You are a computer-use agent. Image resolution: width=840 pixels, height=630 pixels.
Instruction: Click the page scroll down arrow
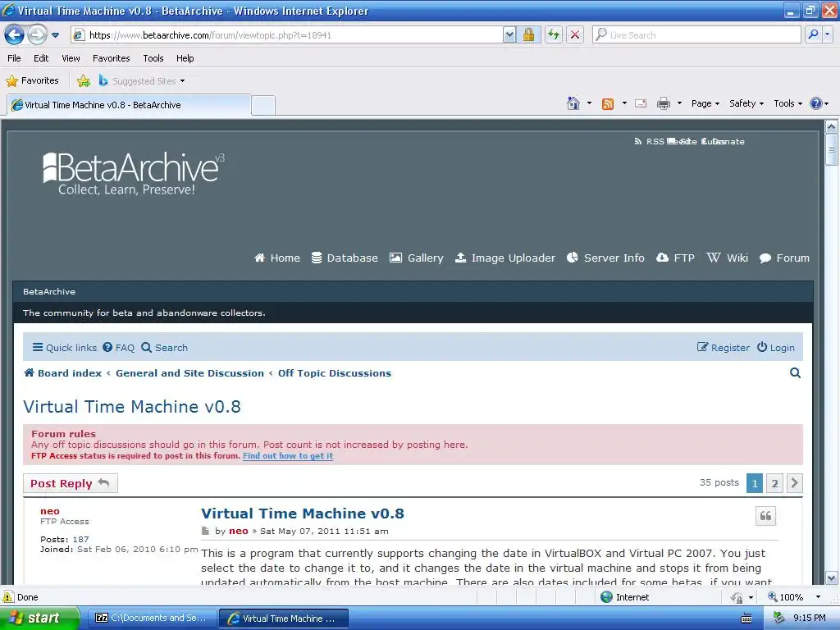tap(832, 578)
